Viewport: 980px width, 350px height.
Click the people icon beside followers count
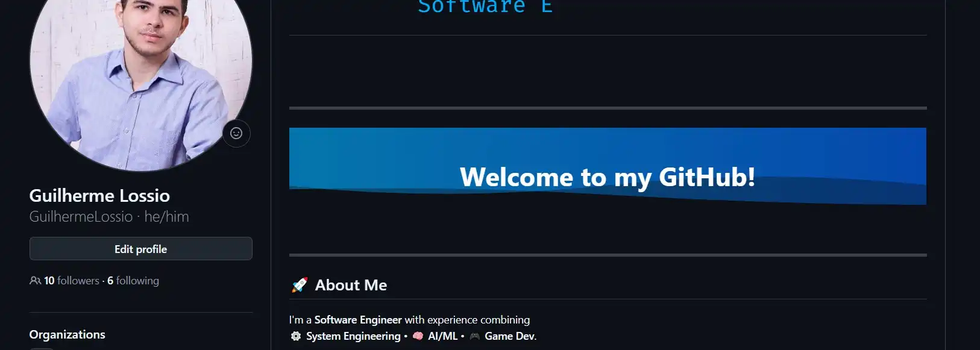(35, 281)
